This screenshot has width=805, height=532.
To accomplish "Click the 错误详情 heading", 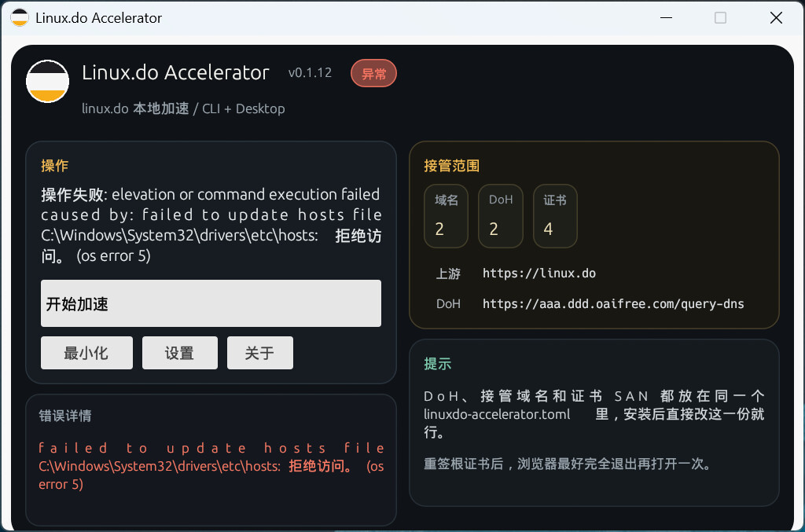I will 65,416.
